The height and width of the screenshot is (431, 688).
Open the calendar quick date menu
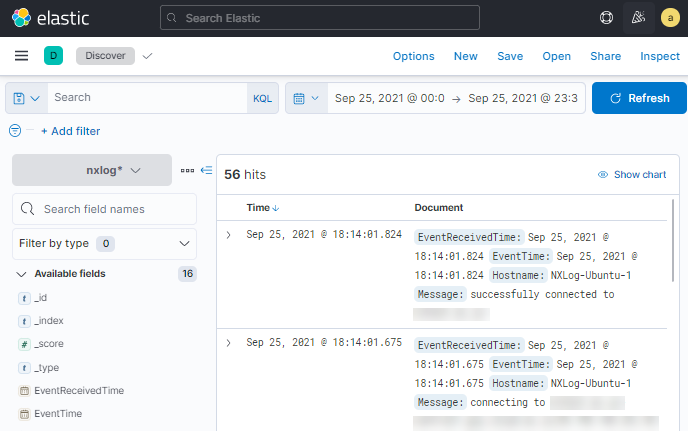[x=306, y=98]
